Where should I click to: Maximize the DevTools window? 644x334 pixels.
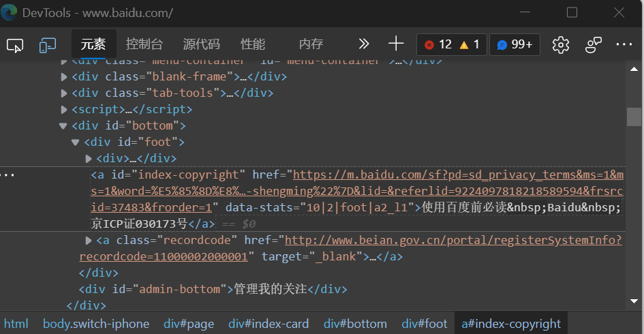point(572,12)
